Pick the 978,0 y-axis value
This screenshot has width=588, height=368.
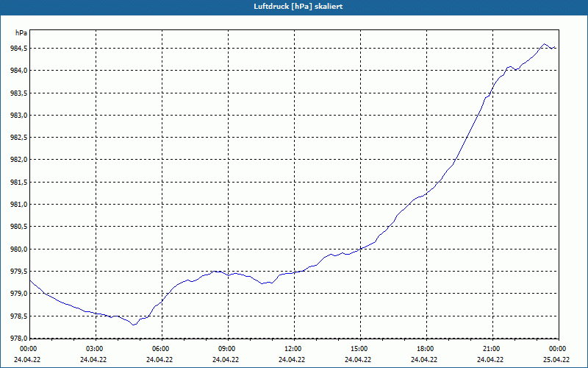tap(18, 339)
